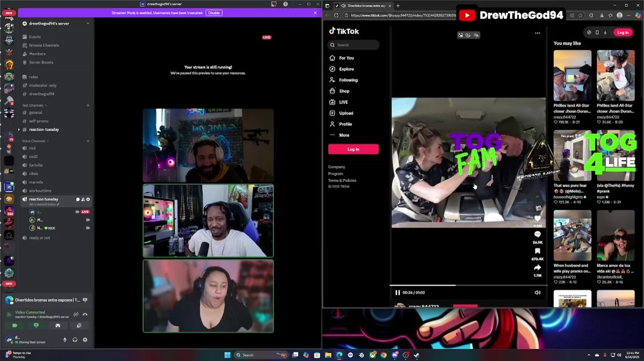Select the moderator-only channel

tap(43, 85)
